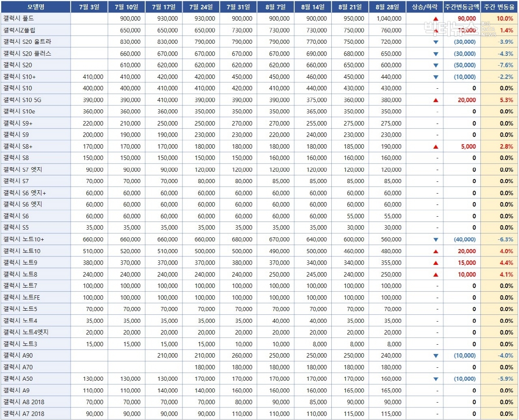Click the 10.0% weekly change rate
Image resolution: width=519 pixels, height=420 pixels.
pos(505,19)
